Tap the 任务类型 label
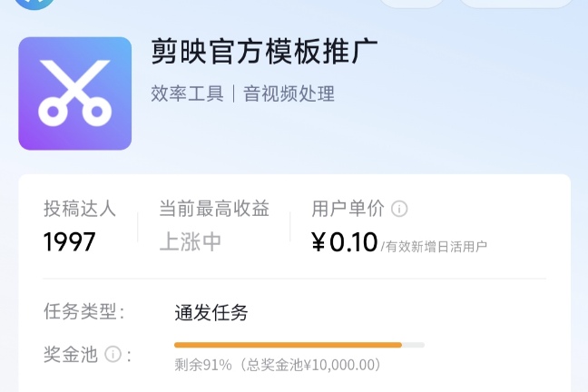 pos(84,312)
